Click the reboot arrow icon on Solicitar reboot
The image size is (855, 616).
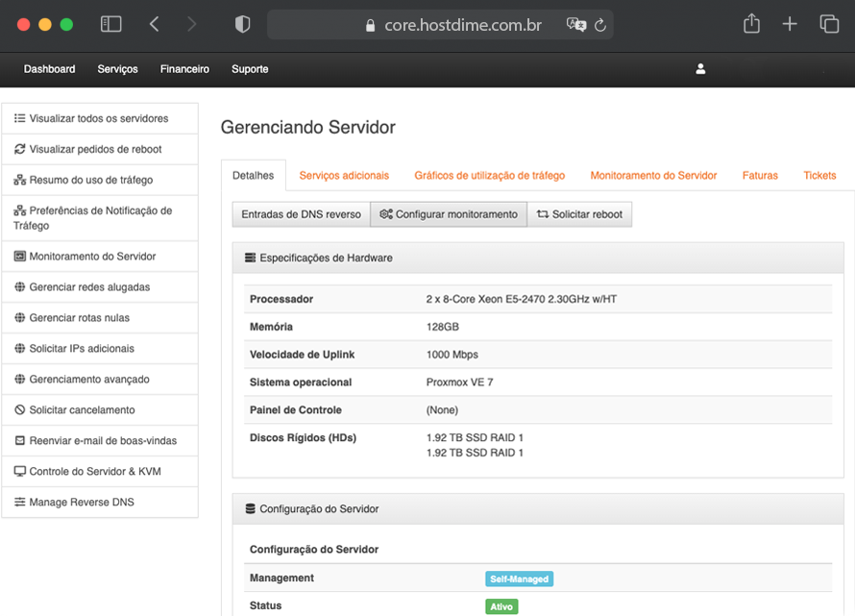(x=541, y=214)
